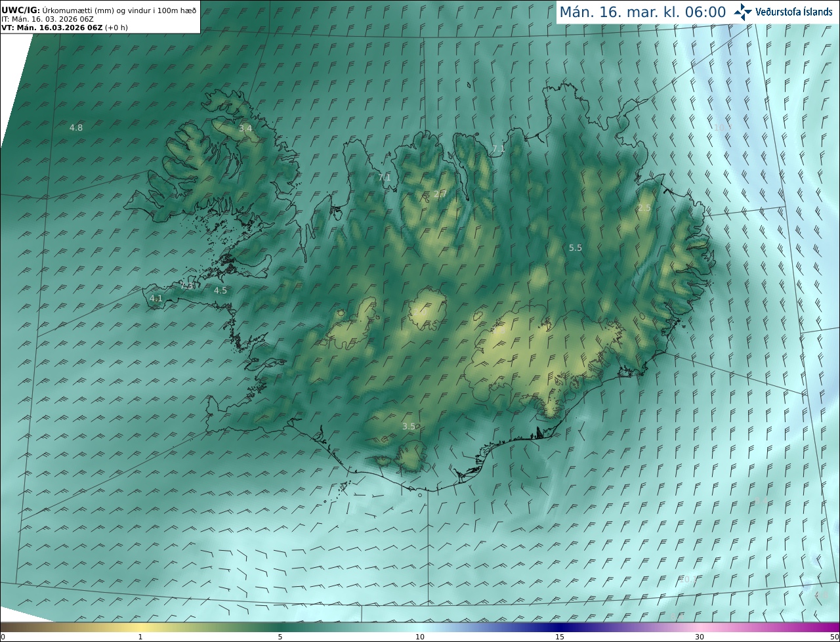Click the UWC/IG Úrkomumætti title line
Screen dimensions: 840x642
pos(98,11)
